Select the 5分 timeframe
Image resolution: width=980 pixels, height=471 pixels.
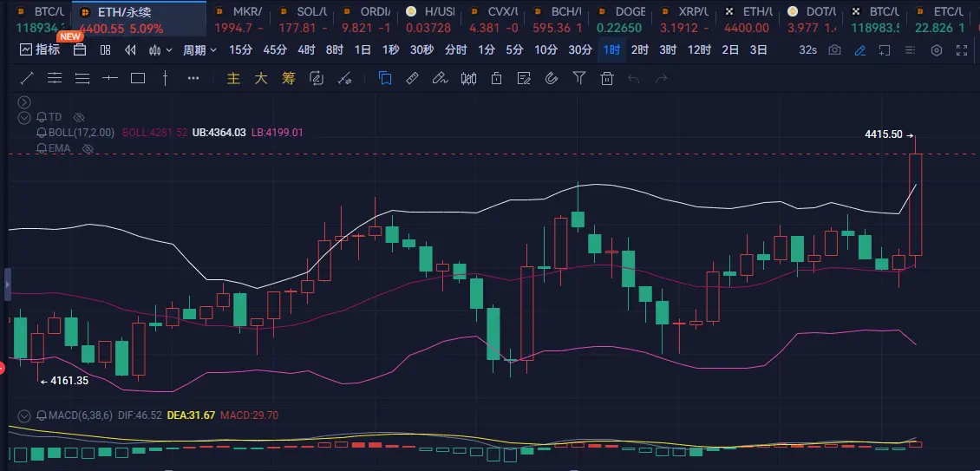pos(514,50)
